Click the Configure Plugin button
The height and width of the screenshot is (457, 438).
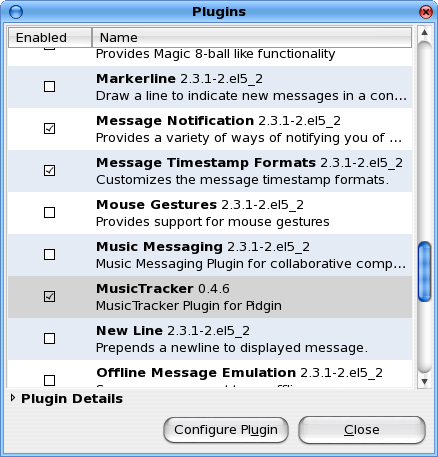coord(226,430)
